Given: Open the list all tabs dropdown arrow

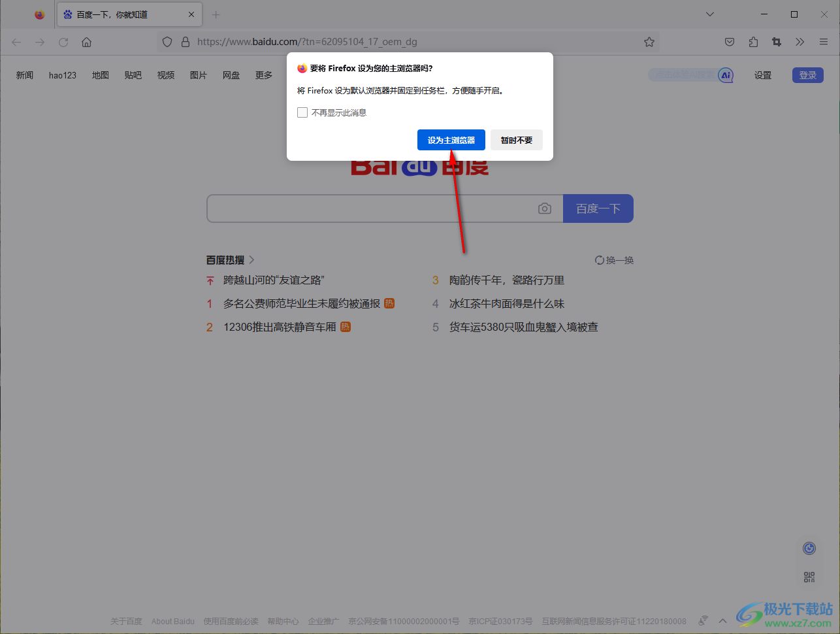Looking at the screenshot, I should [x=710, y=14].
